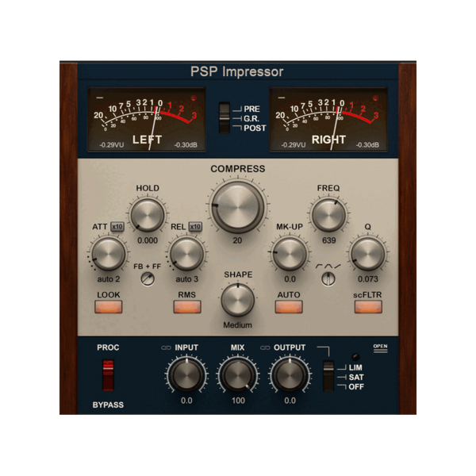Reset the RIGHT meter red clip LED
The image size is (476, 476).
point(375,98)
